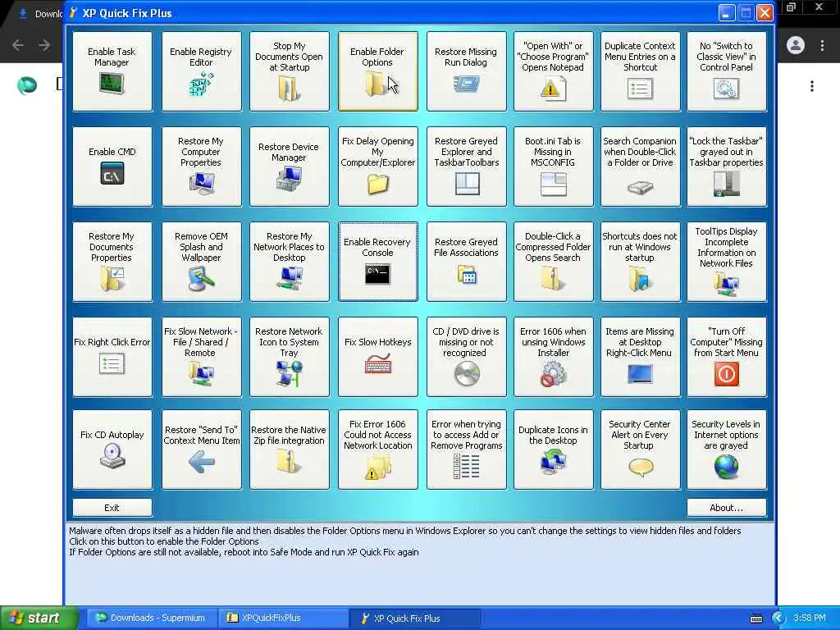This screenshot has height=630, width=840.
Task: Click Enable Recovery Console tile
Action: 377,262
